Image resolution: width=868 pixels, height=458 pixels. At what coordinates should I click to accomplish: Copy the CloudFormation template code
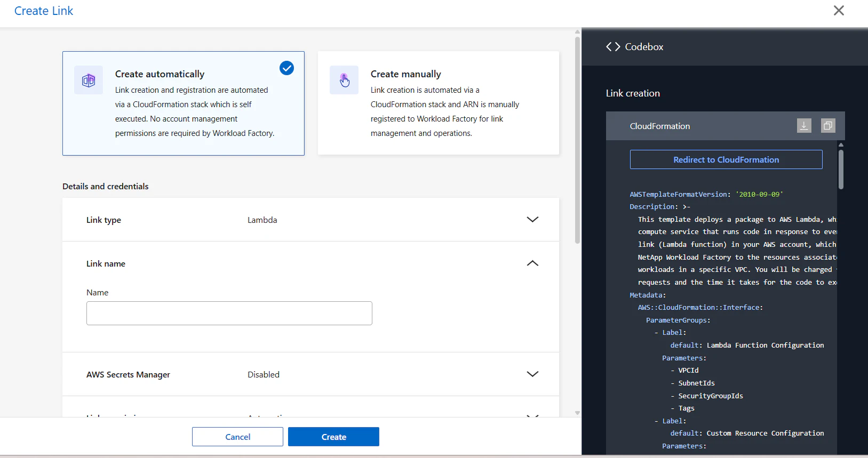pyautogui.click(x=828, y=126)
